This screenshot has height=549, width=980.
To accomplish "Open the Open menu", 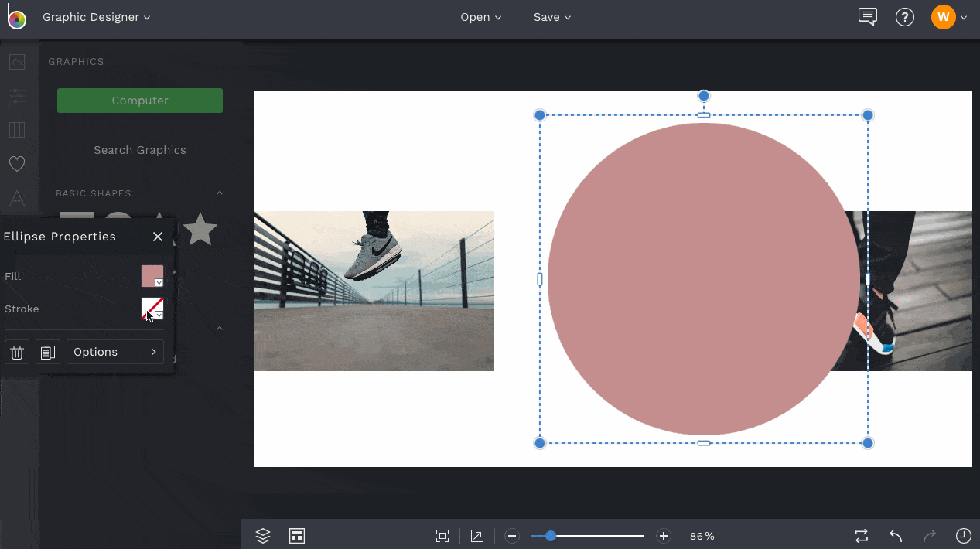I will pos(481,17).
